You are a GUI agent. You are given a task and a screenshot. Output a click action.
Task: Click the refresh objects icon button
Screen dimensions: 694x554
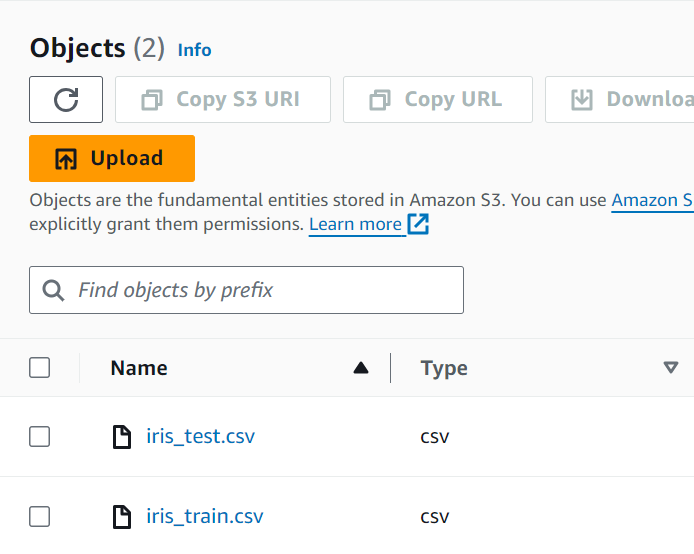[66, 99]
